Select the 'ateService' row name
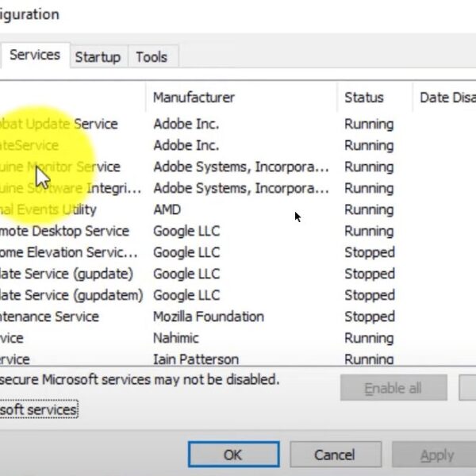 (x=29, y=145)
